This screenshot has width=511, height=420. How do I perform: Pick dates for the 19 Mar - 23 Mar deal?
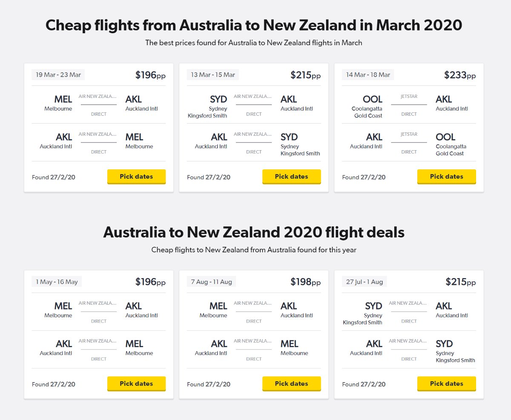(136, 177)
